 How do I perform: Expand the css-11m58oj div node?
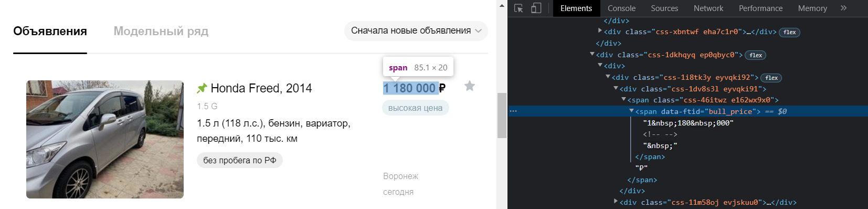click(x=616, y=202)
